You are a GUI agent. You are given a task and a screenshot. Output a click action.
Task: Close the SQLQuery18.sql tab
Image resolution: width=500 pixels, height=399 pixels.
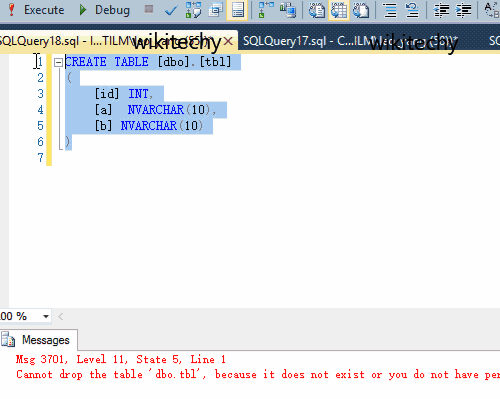pyautogui.click(x=228, y=41)
